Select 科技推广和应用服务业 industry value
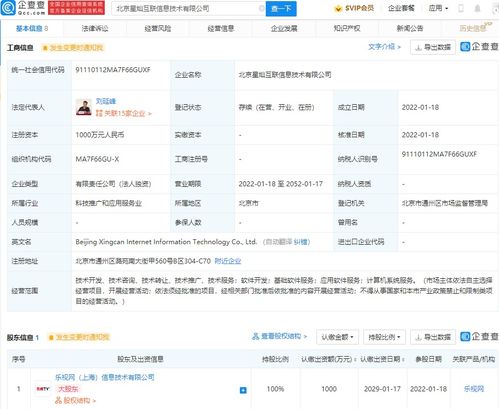The height and width of the screenshot is (409, 499). point(109,203)
